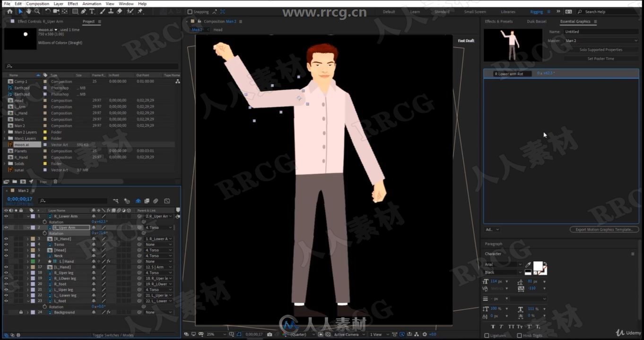Select moon.ai in the Project panel
Image resolution: width=644 pixels, height=340 pixels.
click(21, 144)
